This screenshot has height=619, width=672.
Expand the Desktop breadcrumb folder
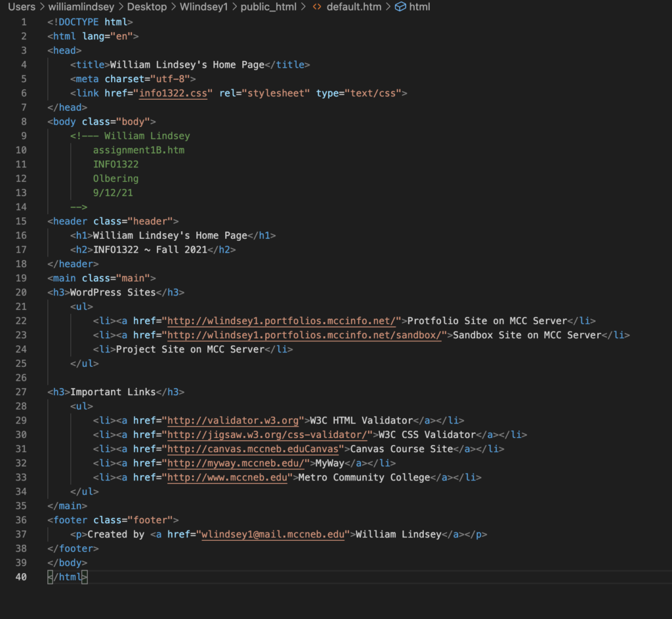click(155, 7)
